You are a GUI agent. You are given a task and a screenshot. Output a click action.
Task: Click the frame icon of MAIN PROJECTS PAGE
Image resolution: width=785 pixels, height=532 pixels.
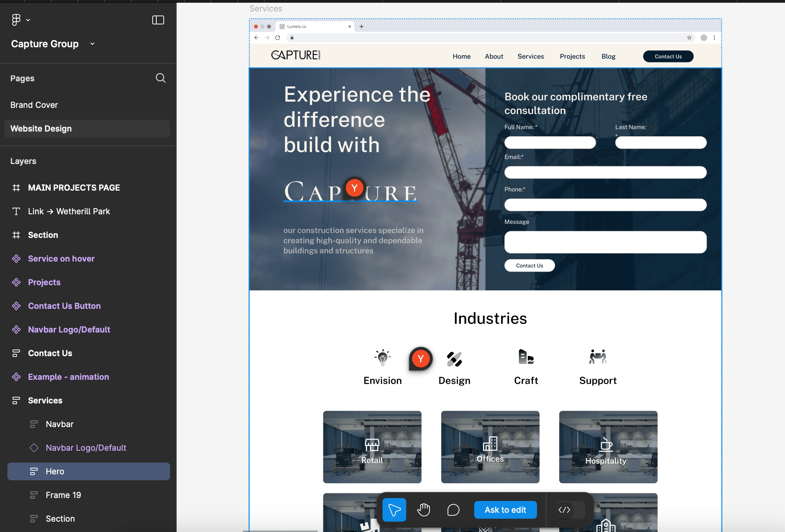(16, 188)
